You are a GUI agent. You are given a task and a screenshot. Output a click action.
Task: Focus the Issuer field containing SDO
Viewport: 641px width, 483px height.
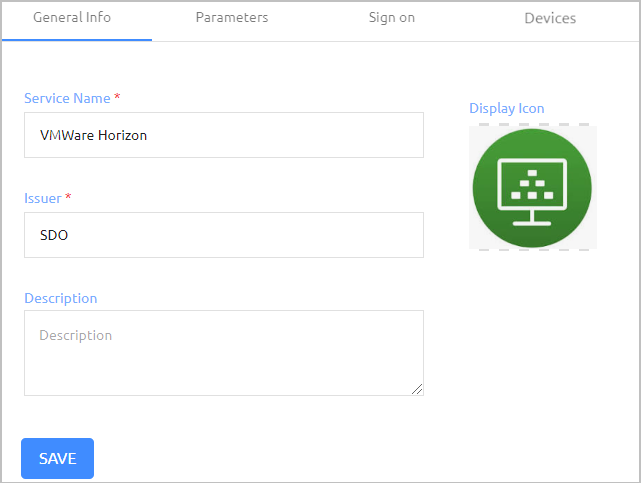point(224,235)
